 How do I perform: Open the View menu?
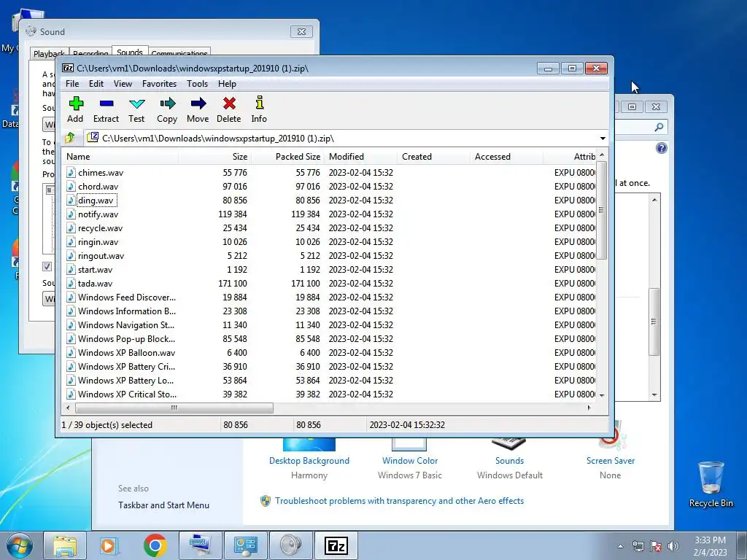click(x=123, y=84)
